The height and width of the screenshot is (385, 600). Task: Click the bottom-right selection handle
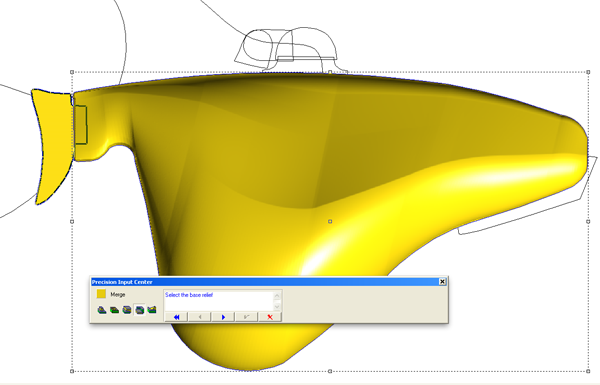(588, 371)
